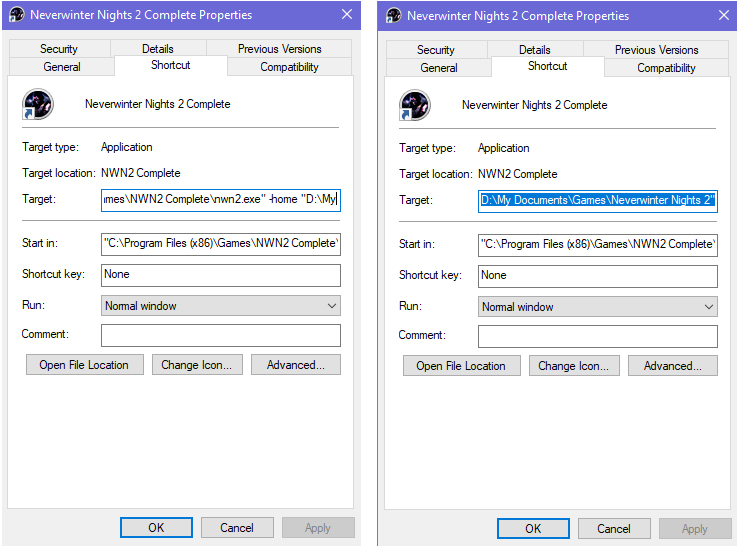Image resolution: width=739 pixels, height=546 pixels.
Task: Expand Run dropdown in left window
Action: (x=221, y=306)
